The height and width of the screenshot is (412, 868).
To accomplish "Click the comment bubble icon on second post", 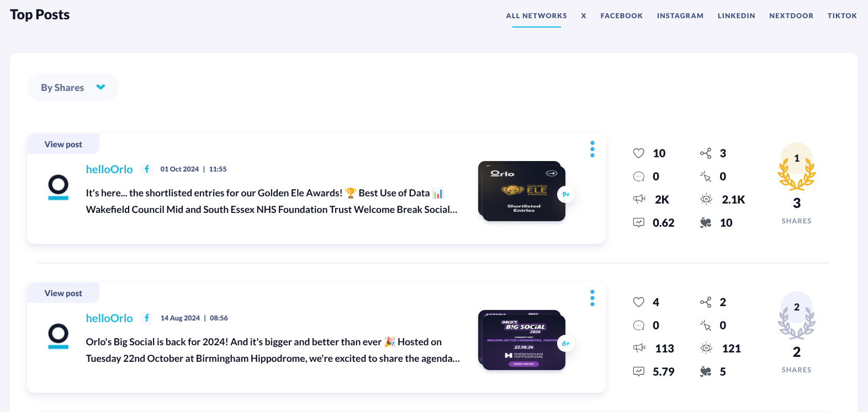I will [639, 325].
